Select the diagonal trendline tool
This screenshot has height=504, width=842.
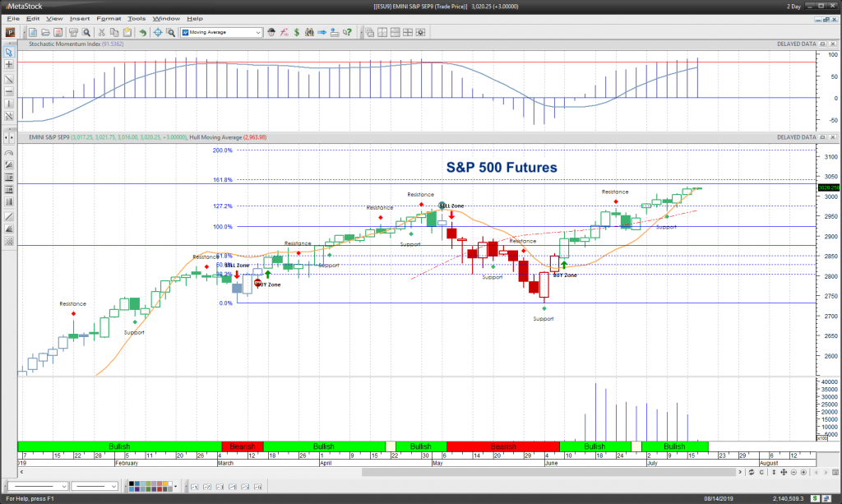8,79
